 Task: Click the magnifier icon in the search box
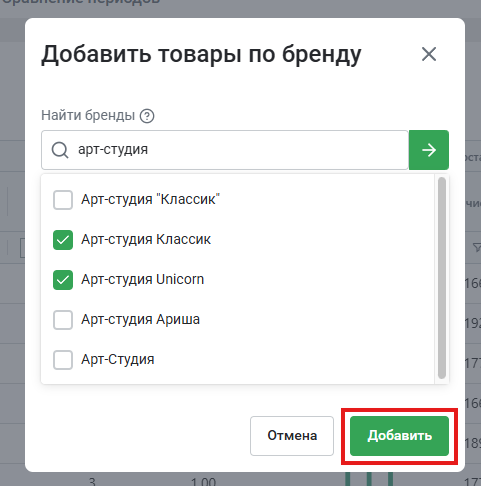[60, 150]
